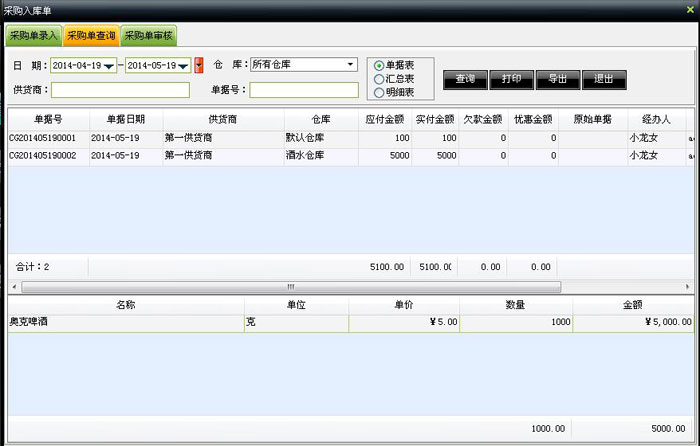700x446 pixels.
Task: Select row with order CG201405190001
Action: coord(48,138)
